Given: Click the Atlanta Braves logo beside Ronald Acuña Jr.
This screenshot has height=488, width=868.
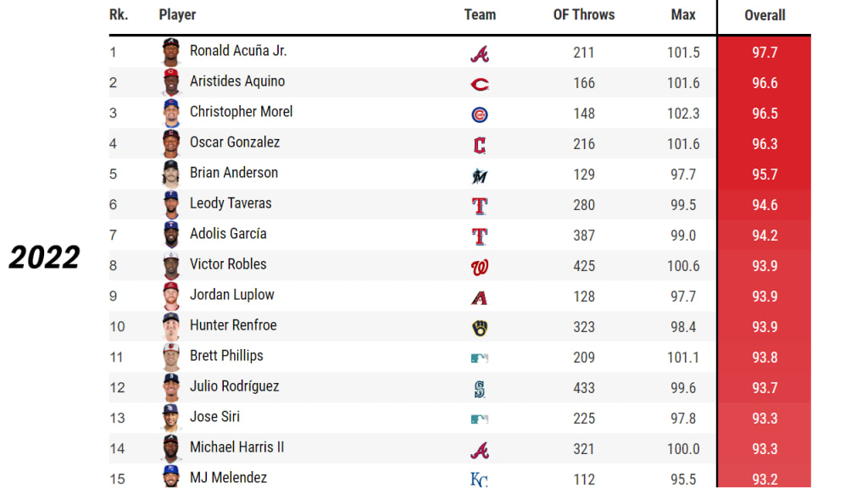Looking at the screenshot, I should coord(480,53).
